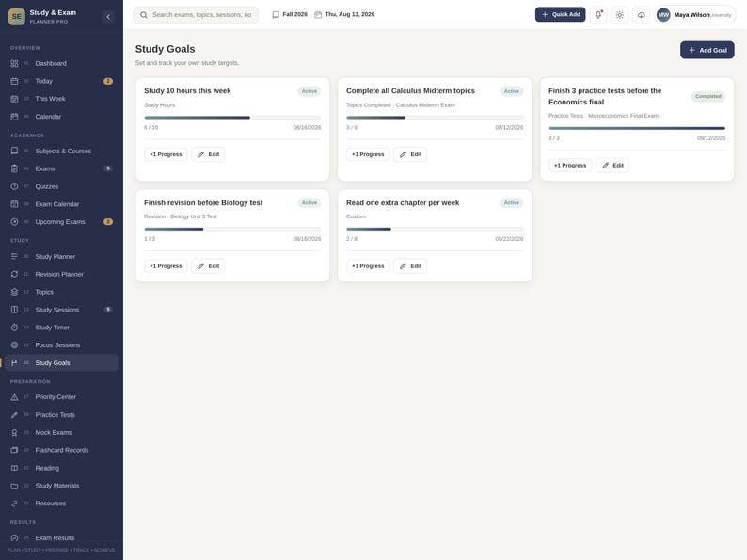Click the Study Goals page heading
This screenshot has height=560, width=747.
click(x=166, y=49)
